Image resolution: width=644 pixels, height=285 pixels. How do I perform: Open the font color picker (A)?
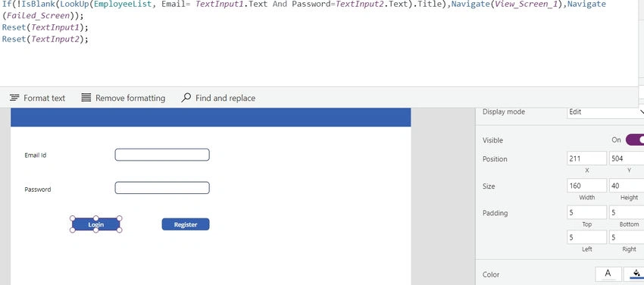click(x=608, y=274)
